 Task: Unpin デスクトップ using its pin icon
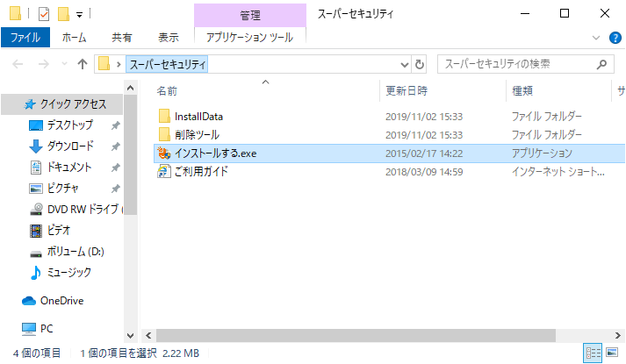(115, 125)
